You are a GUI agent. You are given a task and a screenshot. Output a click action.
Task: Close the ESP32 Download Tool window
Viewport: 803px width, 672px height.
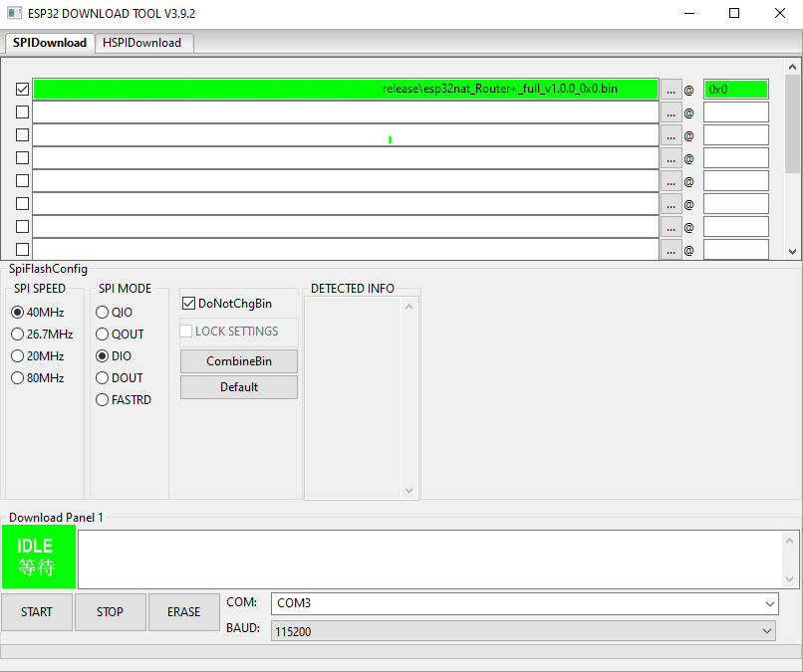pyautogui.click(x=779, y=13)
